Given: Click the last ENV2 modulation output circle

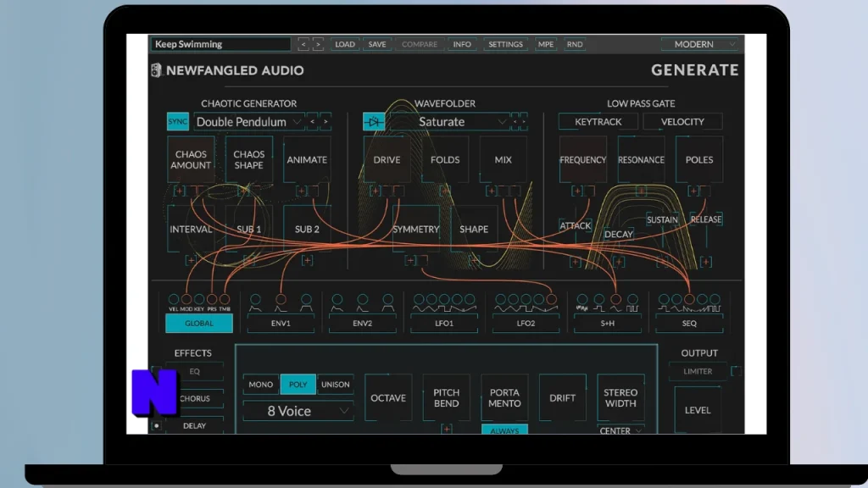Looking at the screenshot, I should click(x=388, y=299).
